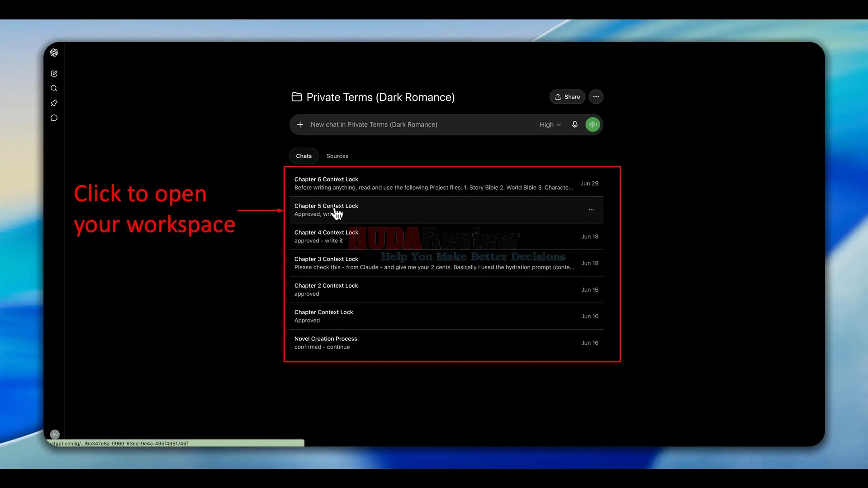Screen dimensions: 868x488
Task: Switch to the Sources tab
Action: click(x=337, y=156)
